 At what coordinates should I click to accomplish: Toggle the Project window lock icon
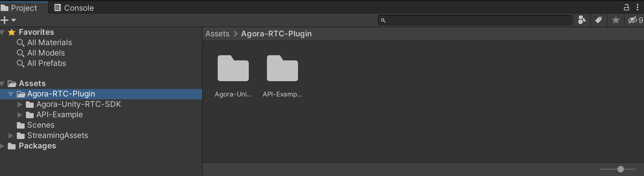tap(627, 7)
